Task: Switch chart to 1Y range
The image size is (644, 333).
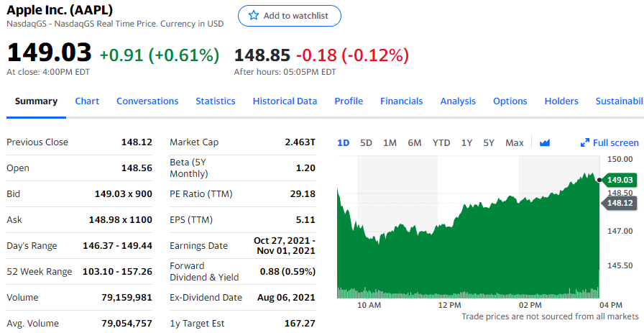Action: pyautogui.click(x=467, y=142)
